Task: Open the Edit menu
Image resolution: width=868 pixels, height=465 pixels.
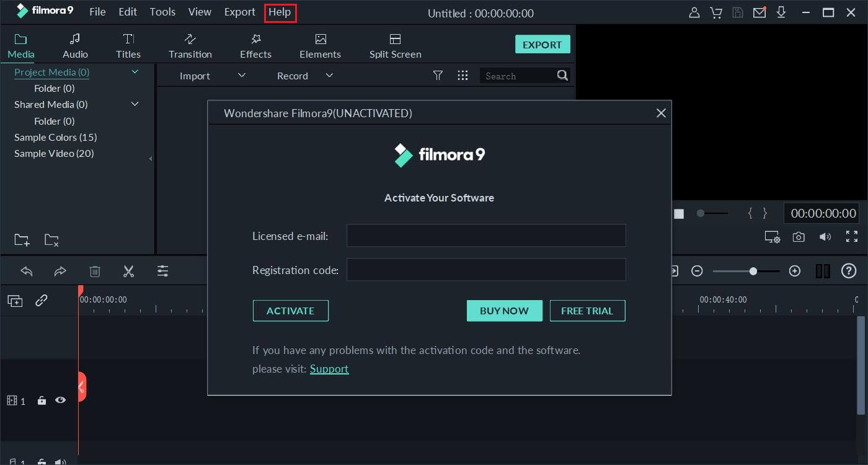Action: click(128, 12)
